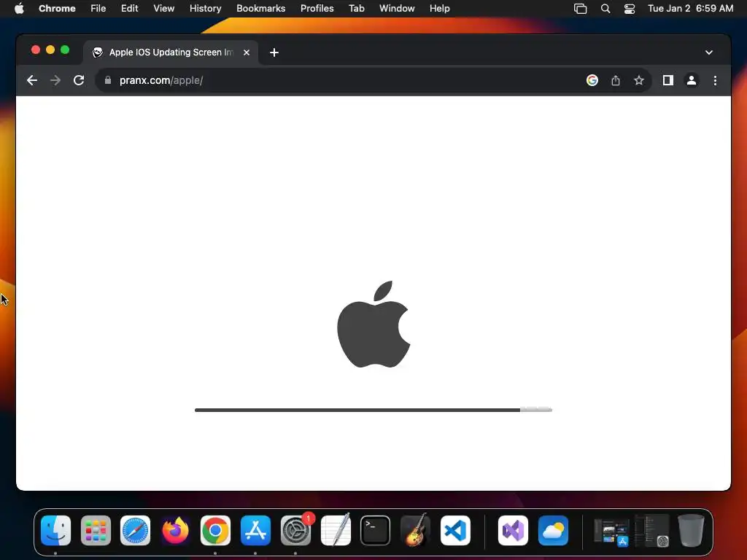Viewport: 747px width, 560px height.
Task: Click the Google icon in address bar
Action: coord(592,80)
